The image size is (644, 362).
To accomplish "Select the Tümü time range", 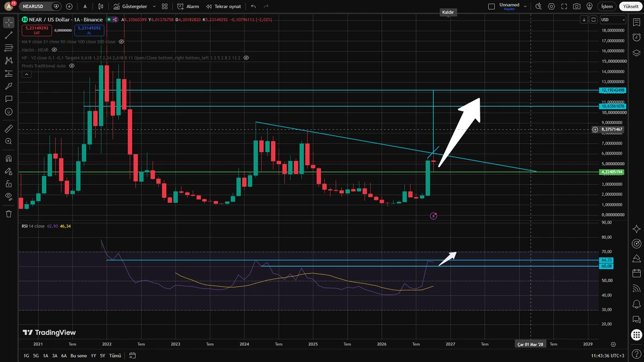I will (x=115, y=356).
